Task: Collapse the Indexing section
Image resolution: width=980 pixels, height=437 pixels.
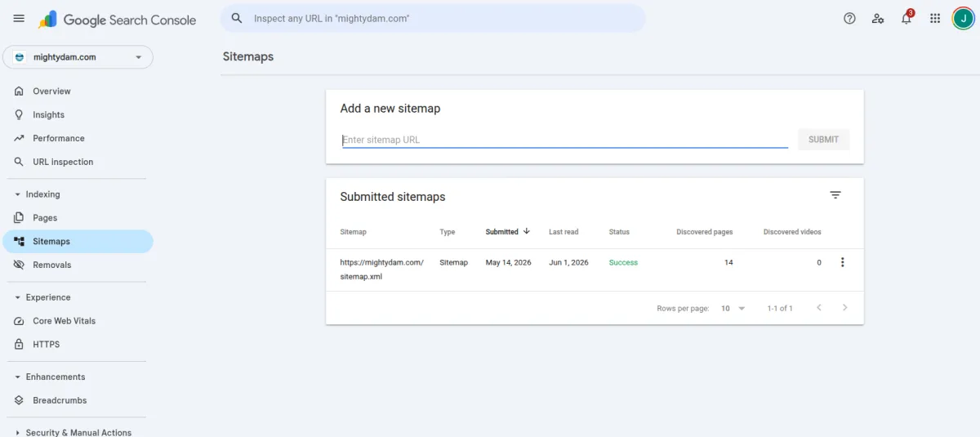Action: [18, 194]
